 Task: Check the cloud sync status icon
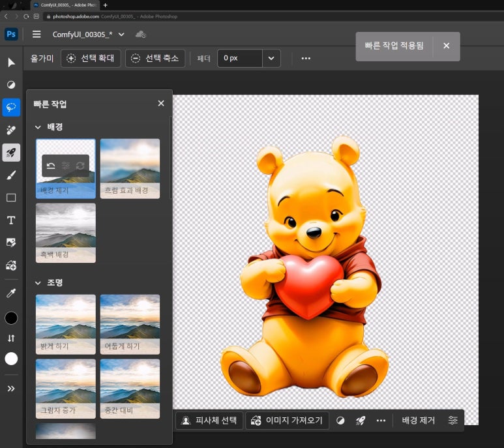click(140, 35)
